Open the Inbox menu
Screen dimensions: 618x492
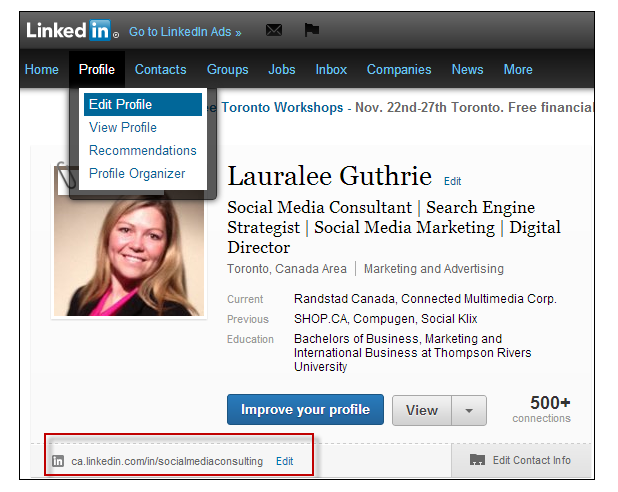tap(331, 69)
